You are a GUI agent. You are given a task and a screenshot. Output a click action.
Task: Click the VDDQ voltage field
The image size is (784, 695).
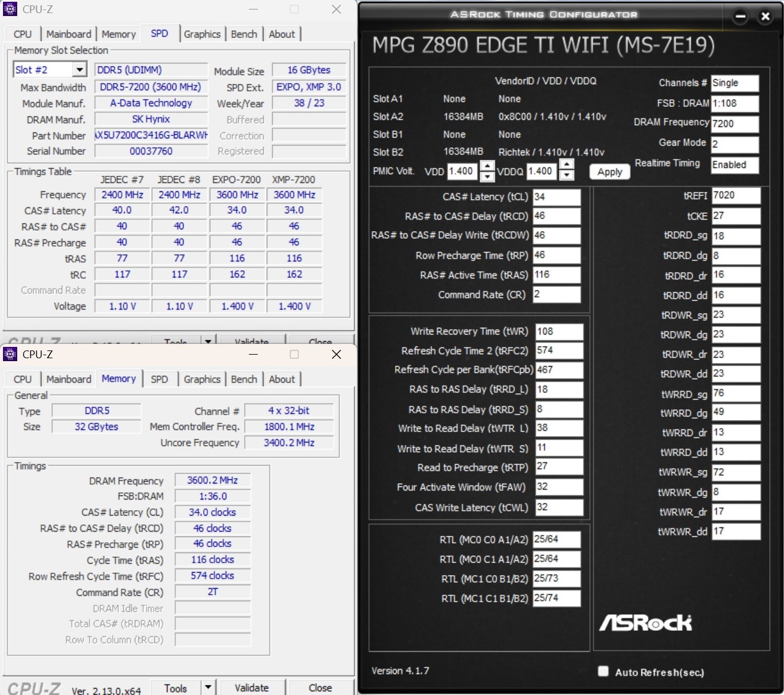(542, 171)
